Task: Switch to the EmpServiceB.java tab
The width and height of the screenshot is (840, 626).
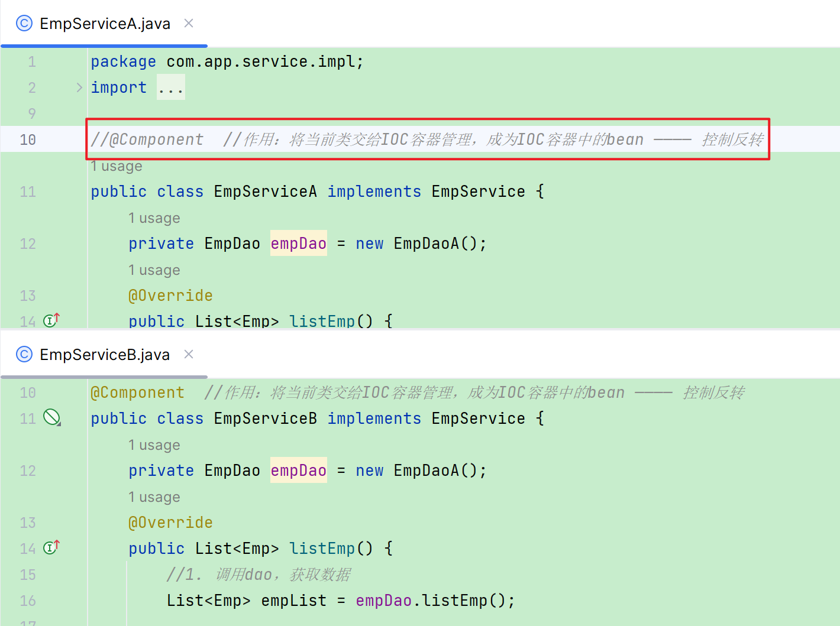Action: (105, 355)
